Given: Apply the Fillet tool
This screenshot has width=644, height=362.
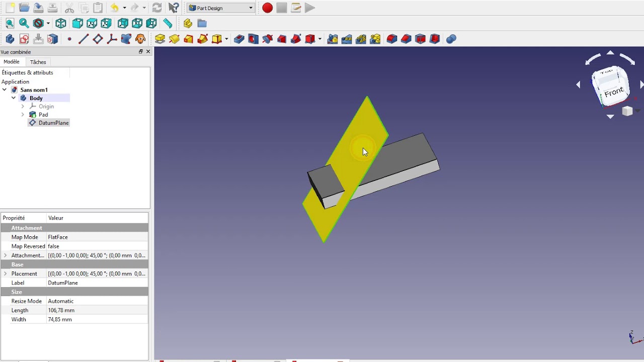Looking at the screenshot, I should (392, 39).
